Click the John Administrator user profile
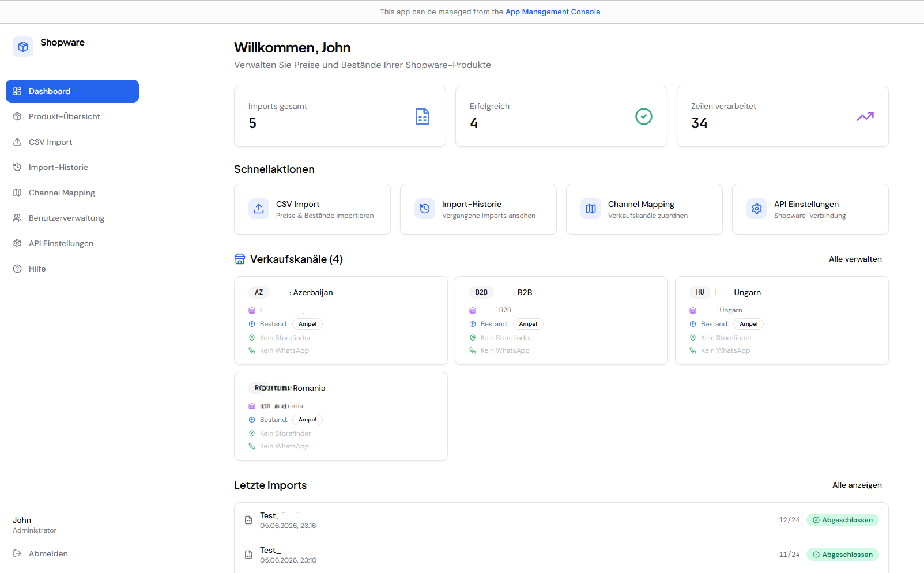 [x=35, y=525]
